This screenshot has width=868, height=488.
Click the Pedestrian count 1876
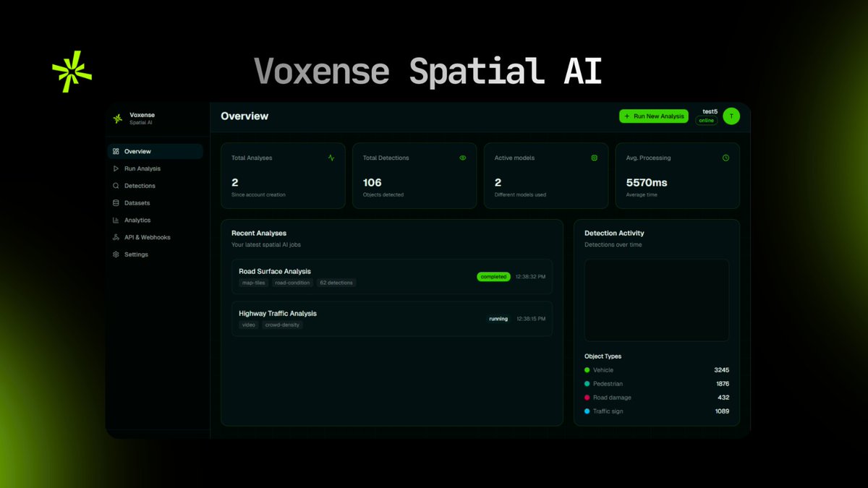pos(722,384)
